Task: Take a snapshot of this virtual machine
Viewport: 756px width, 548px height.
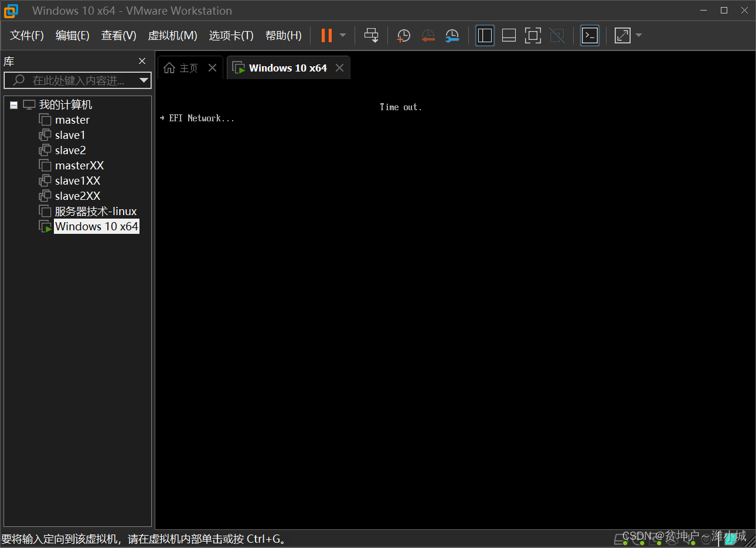Action: (x=404, y=36)
